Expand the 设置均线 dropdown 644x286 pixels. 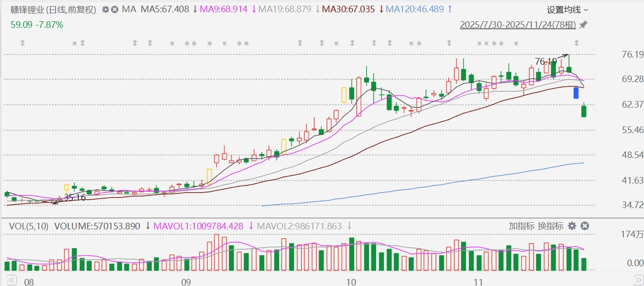click(x=568, y=9)
